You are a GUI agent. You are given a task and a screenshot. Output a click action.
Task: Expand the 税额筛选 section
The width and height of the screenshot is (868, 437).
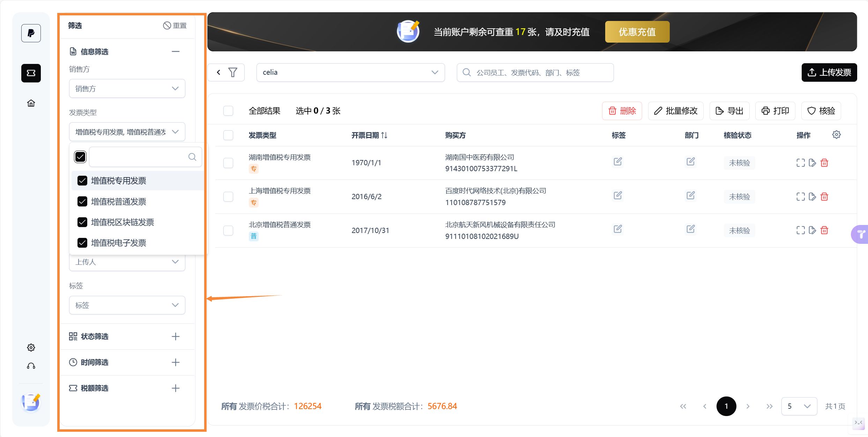tap(176, 388)
